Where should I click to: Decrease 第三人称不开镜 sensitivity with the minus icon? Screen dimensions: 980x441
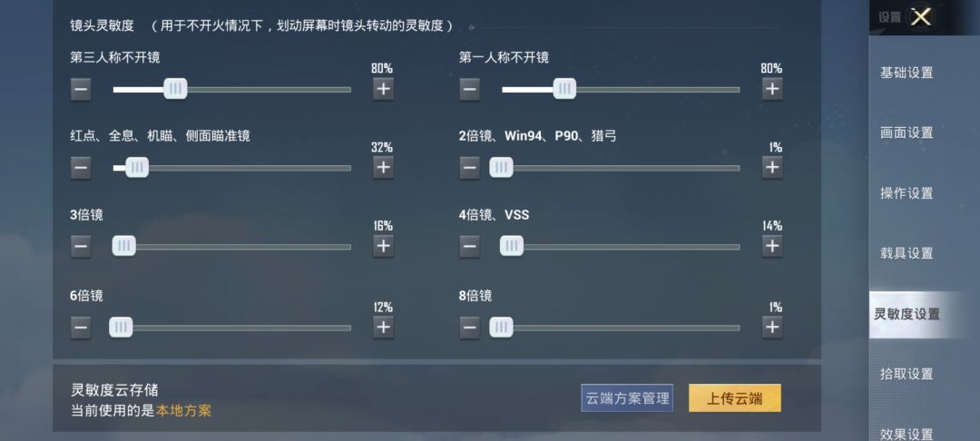(81, 88)
